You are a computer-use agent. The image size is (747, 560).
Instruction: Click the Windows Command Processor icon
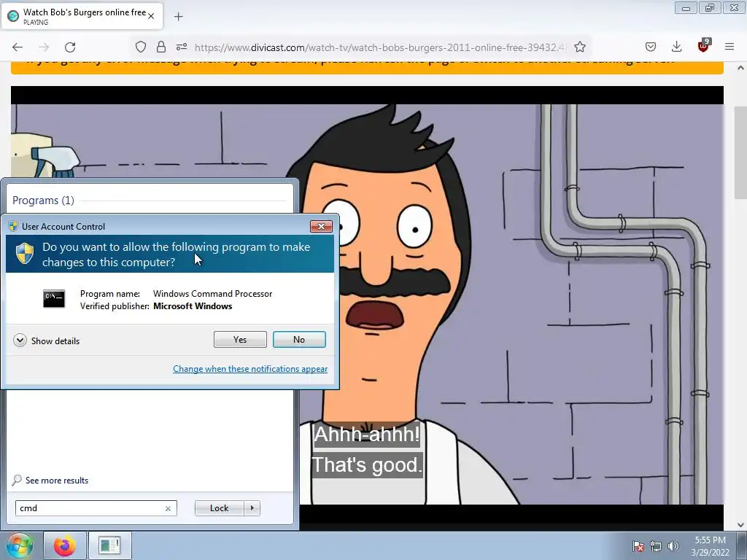[54, 298]
